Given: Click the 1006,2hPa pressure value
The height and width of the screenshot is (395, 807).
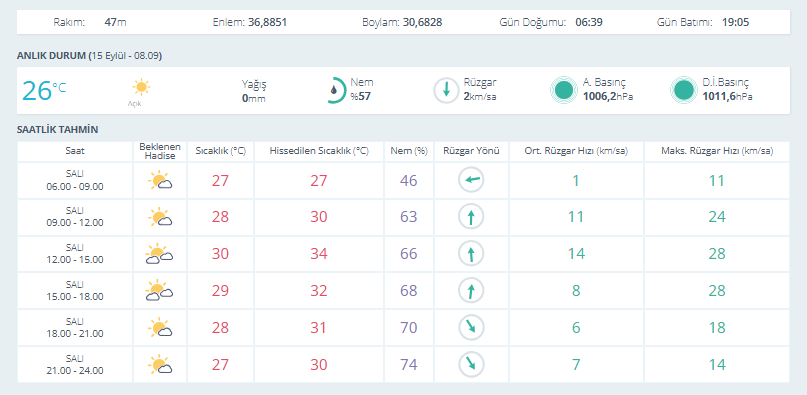Looking at the screenshot, I should [x=608, y=96].
